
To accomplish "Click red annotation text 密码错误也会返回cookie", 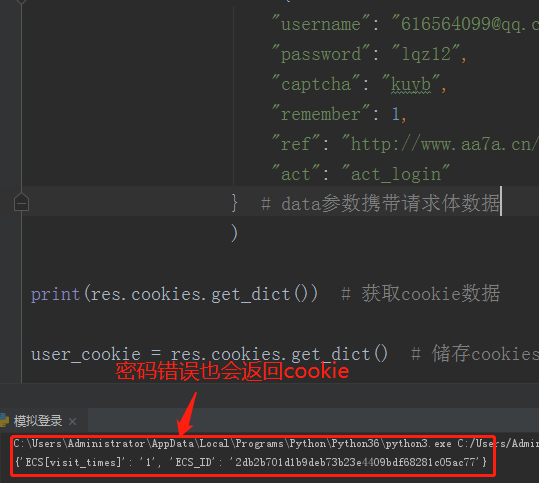I will click(x=232, y=371).
